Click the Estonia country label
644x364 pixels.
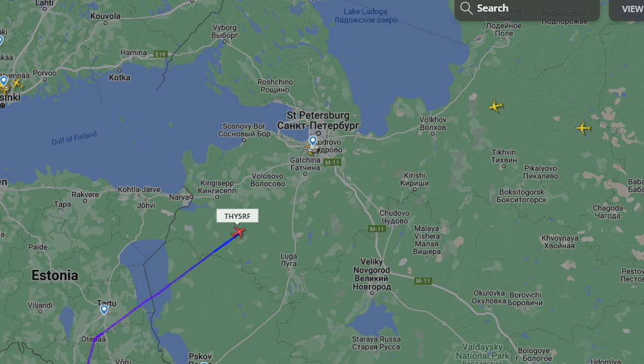click(x=54, y=275)
